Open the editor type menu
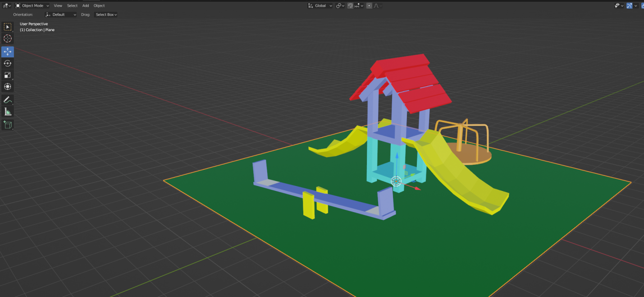Viewport: 644px width, 297px height. coord(7,6)
